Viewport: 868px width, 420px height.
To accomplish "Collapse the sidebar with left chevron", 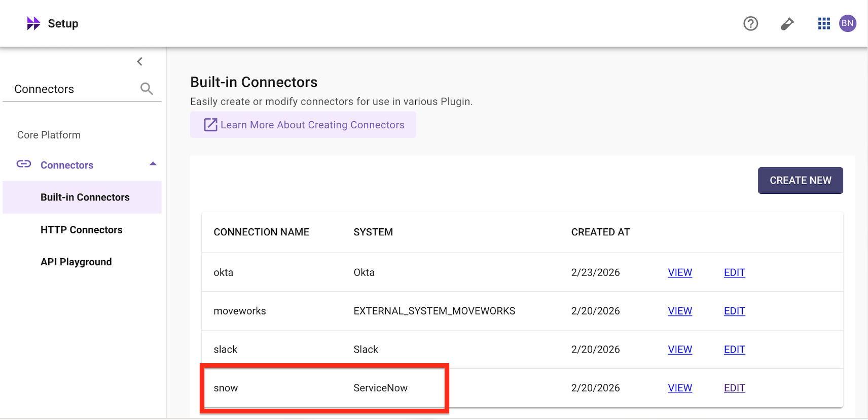I will point(140,62).
